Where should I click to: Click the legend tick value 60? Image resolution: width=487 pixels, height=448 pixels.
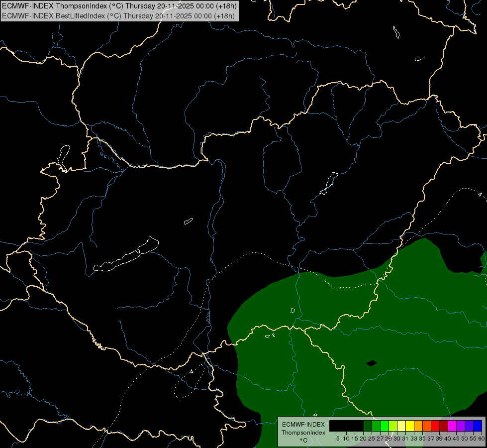pyautogui.click(x=482, y=439)
